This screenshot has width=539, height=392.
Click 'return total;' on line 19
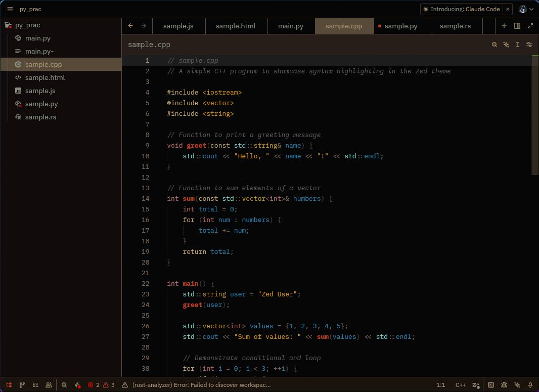pyautogui.click(x=208, y=251)
